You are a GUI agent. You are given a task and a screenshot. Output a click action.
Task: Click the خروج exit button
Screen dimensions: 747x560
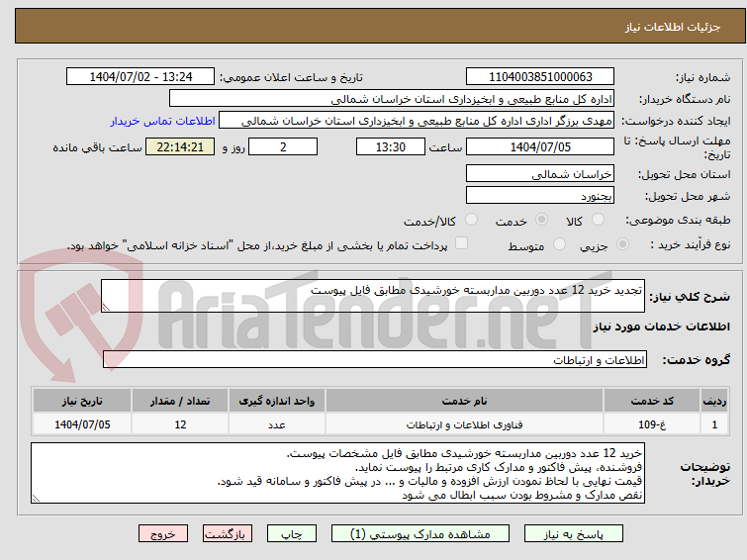click(x=163, y=534)
